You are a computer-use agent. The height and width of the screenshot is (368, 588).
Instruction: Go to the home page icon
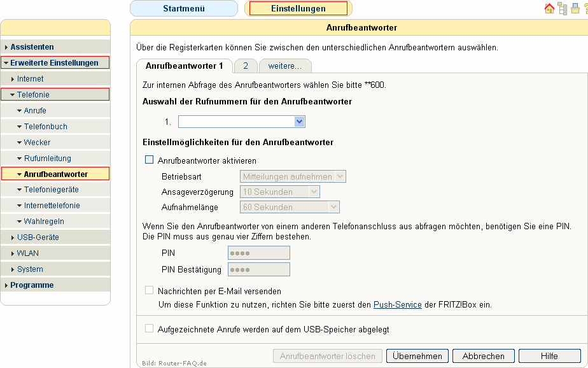click(549, 8)
